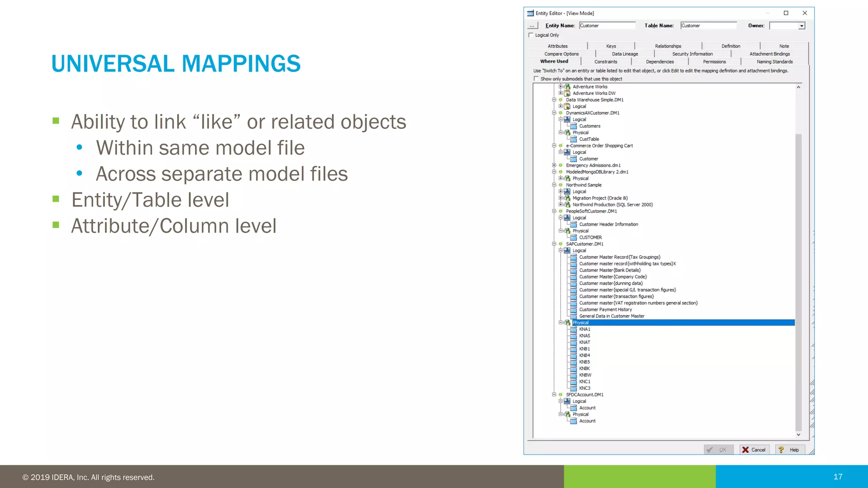Click the KNA1 table icon in tree
The image size is (868, 488).
(x=573, y=329)
